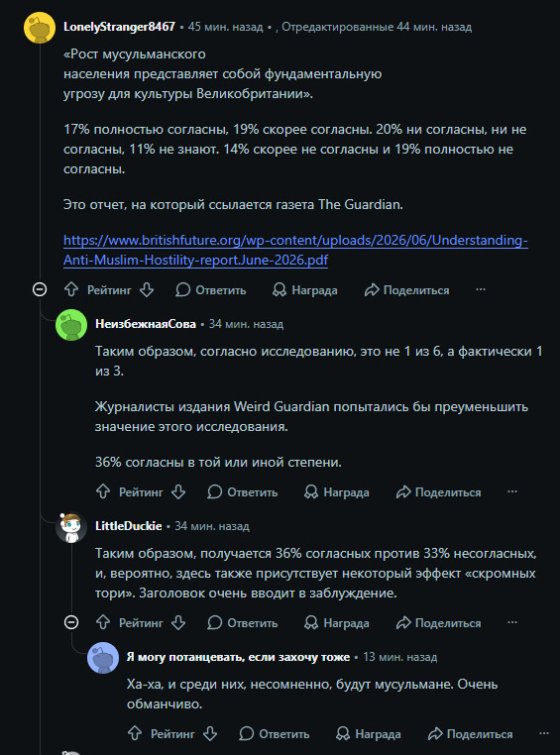Upvote НеизбежнаяСова's comment

coord(103,492)
